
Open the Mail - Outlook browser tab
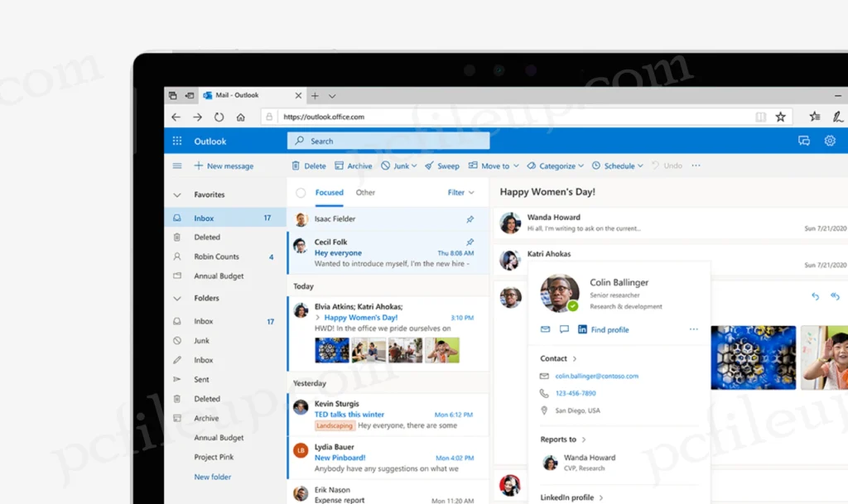(x=238, y=94)
